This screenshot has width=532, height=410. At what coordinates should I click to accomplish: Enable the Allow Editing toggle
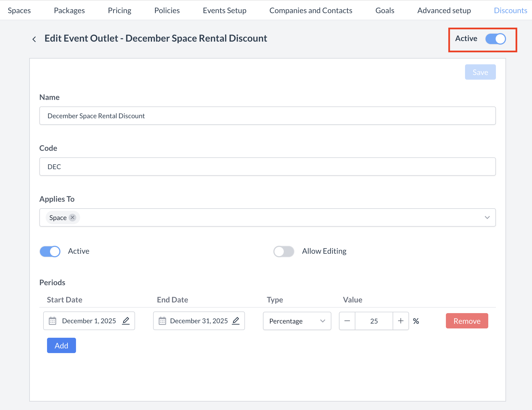[283, 251]
